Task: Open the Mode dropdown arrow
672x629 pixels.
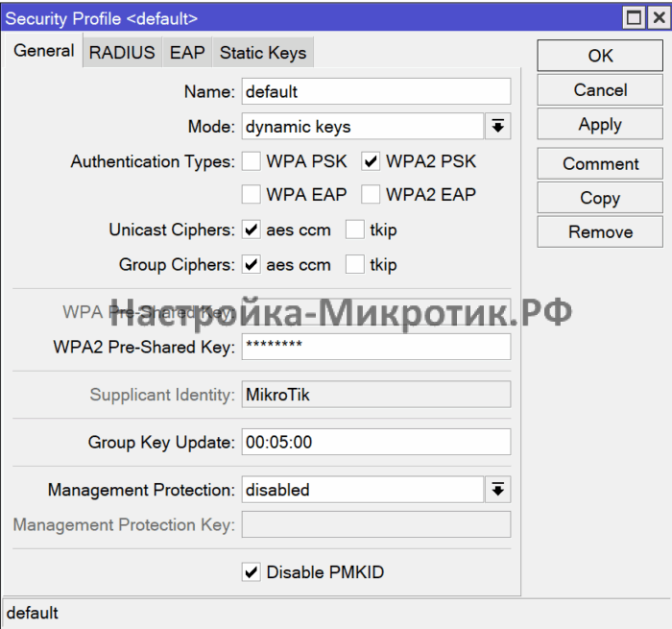Action: pyautogui.click(x=497, y=127)
